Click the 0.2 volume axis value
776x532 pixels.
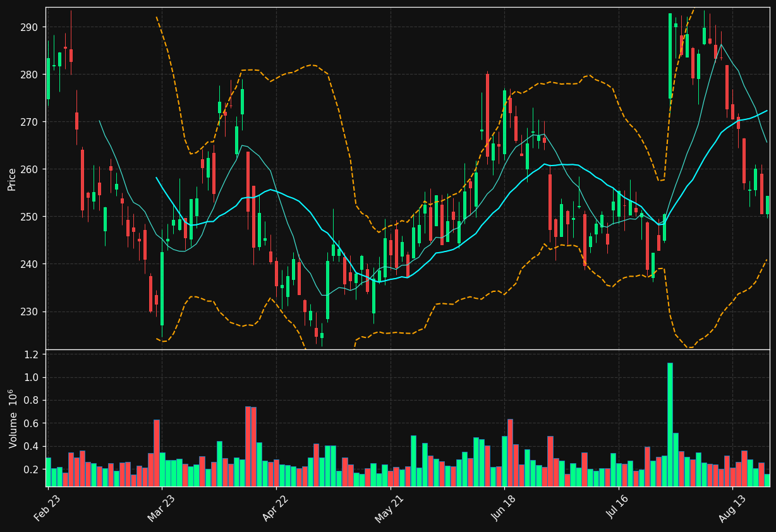click(32, 469)
